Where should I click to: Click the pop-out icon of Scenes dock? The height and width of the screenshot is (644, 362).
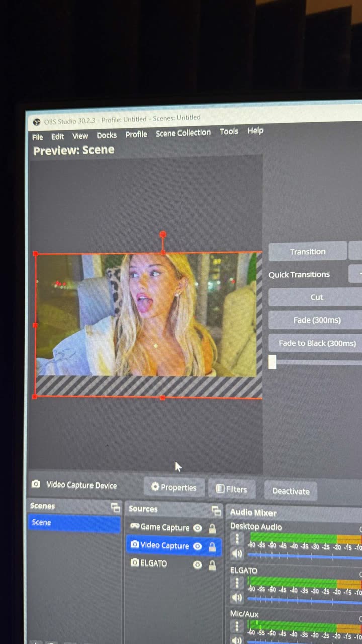coord(116,507)
